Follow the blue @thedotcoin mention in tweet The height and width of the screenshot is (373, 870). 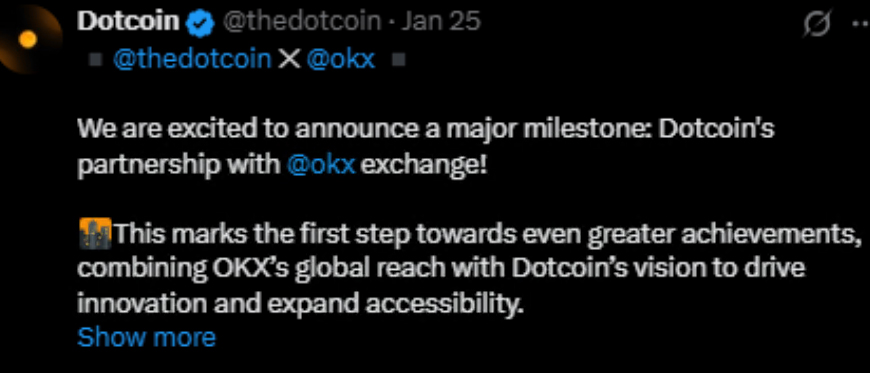coord(192,59)
